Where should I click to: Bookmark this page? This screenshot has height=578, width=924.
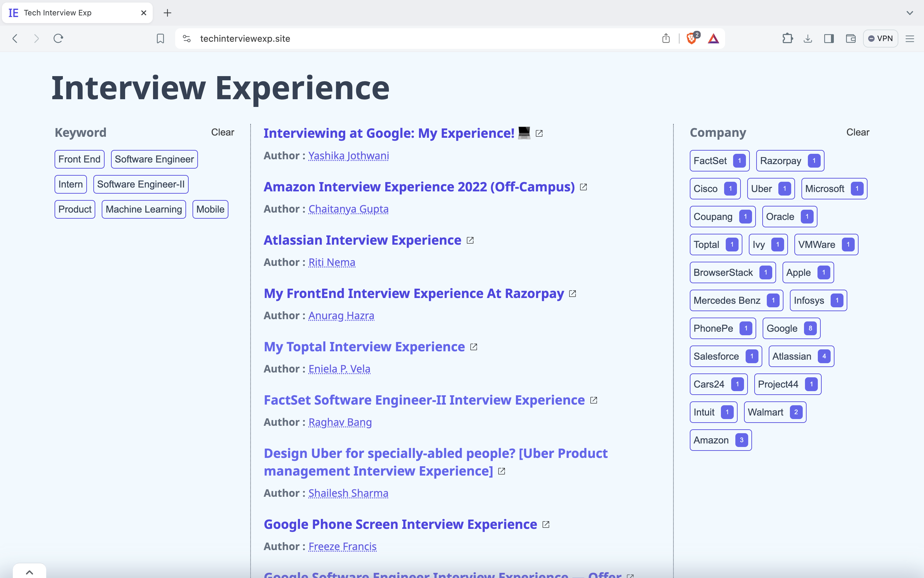pyautogui.click(x=160, y=39)
